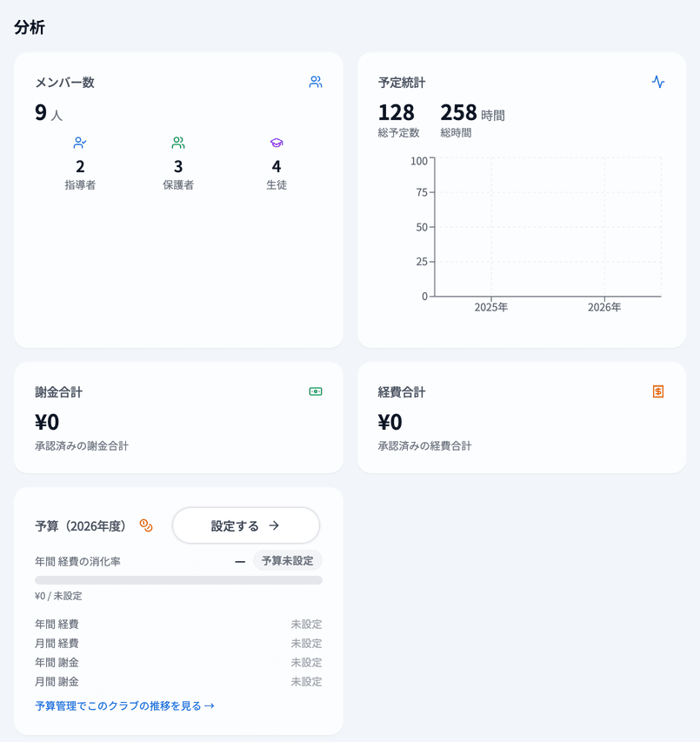Click the 保護者 label
The width and height of the screenshot is (700, 742).
point(178,184)
